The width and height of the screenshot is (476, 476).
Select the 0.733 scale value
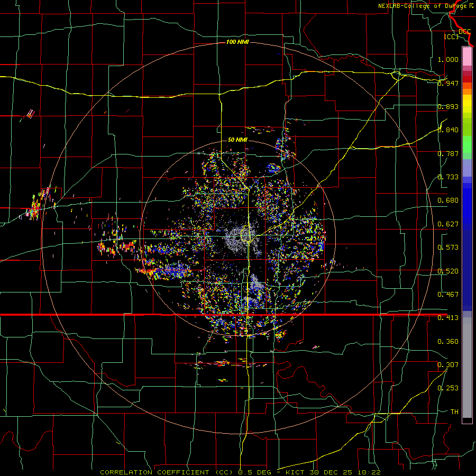(x=448, y=177)
